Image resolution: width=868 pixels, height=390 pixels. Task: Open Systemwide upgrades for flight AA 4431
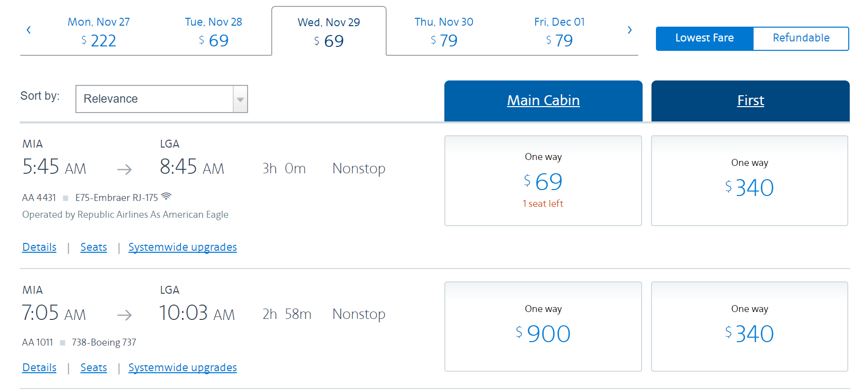tap(182, 247)
